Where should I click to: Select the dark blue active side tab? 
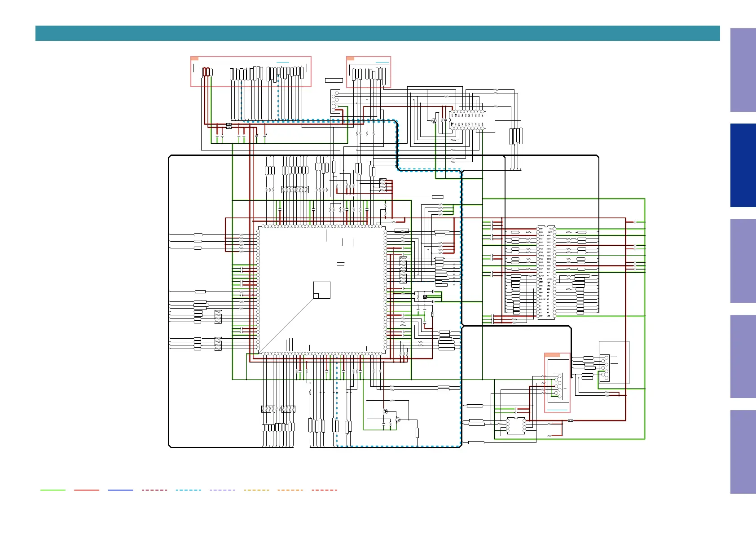(743, 165)
